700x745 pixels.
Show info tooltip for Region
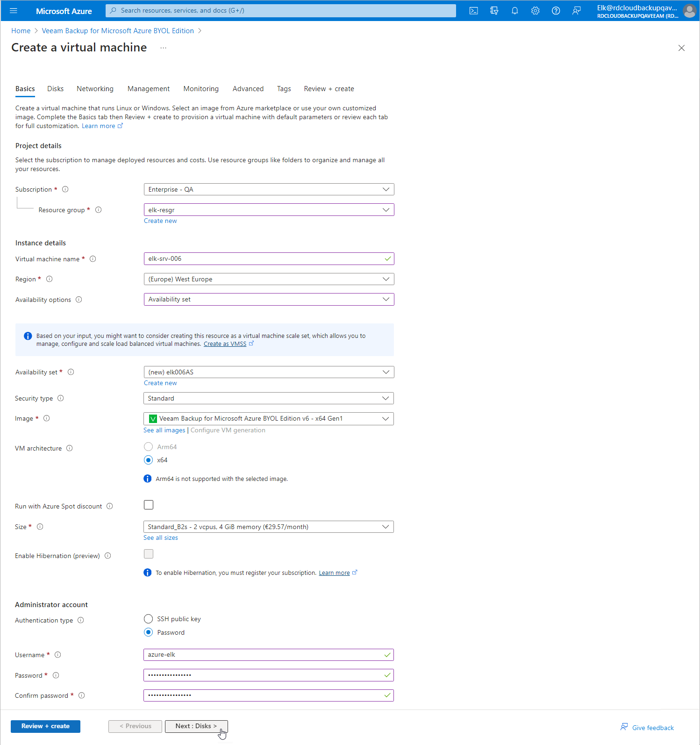[49, 279]
